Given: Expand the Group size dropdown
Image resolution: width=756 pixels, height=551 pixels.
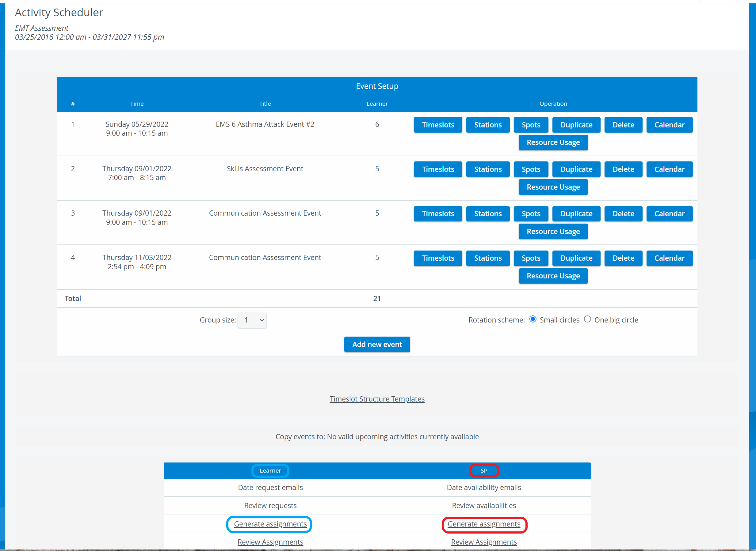Looking at the screenshot, I should coord(252,320).
